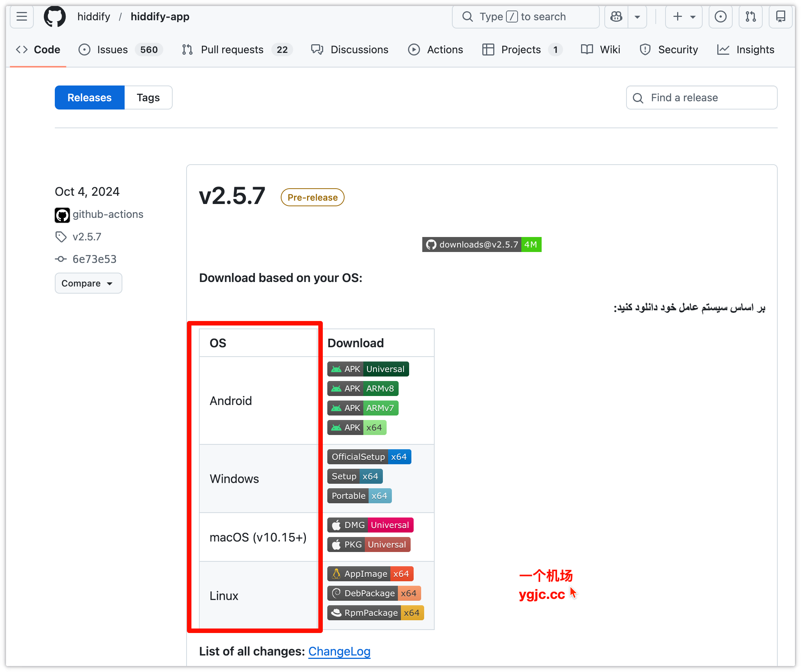
Task: Open the ChangeLog link
Action: [339, 651]
